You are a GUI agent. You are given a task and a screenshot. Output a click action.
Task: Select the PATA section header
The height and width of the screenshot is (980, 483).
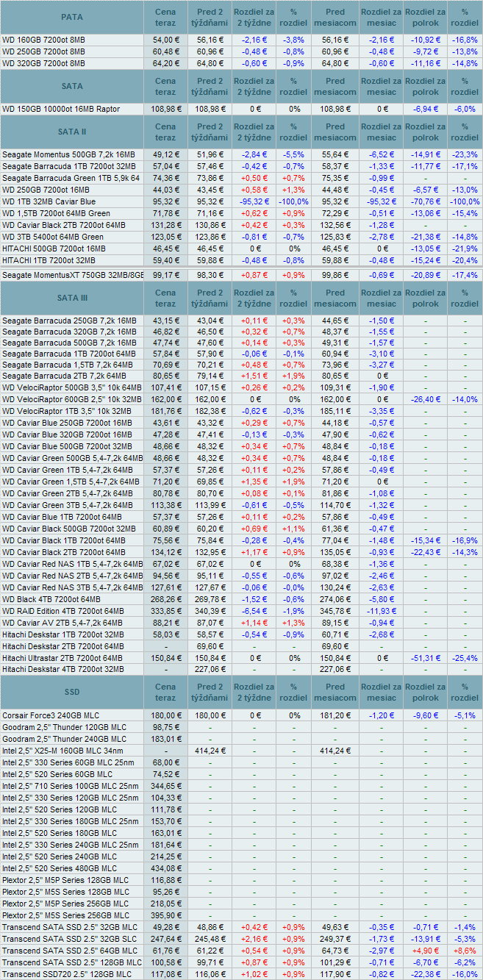click(x=72, y=18)
